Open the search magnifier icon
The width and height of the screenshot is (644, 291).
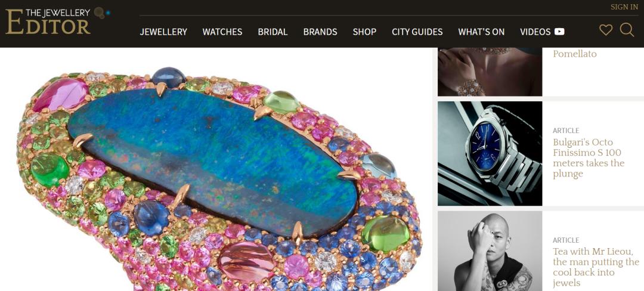[627, 30]
